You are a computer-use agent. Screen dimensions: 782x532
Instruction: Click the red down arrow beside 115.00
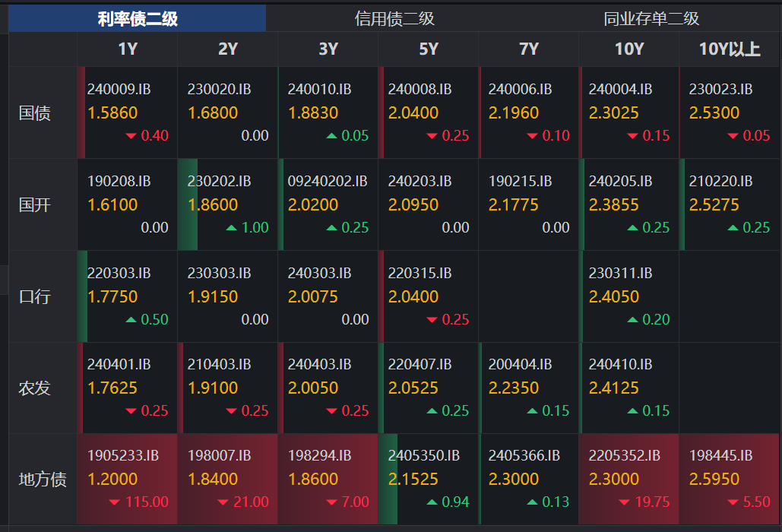pyautogui.click(x=114, y=502)
